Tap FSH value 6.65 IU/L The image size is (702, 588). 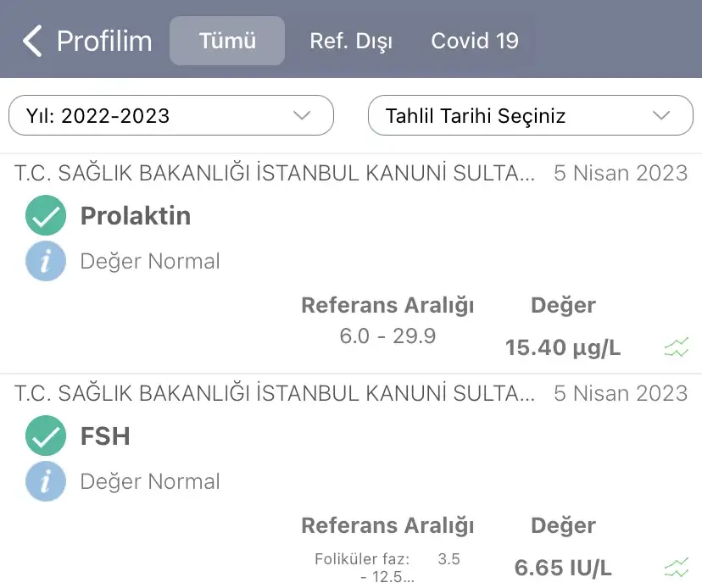(x=563, y=568)
